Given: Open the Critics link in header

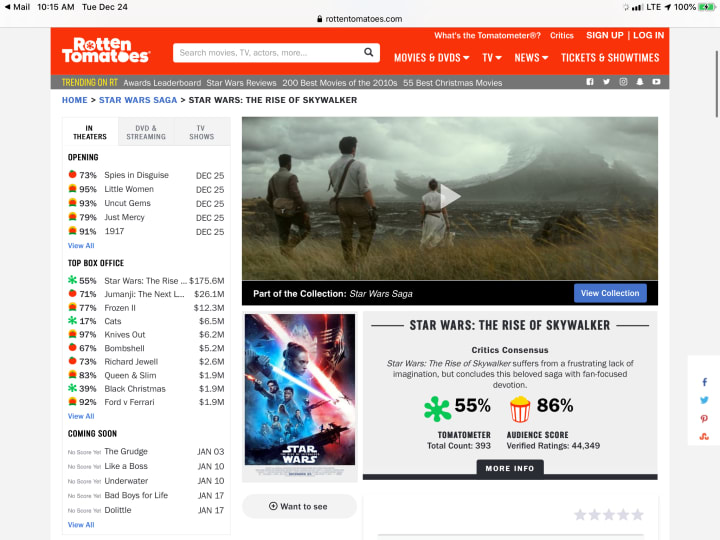Looking at the screenshot, I should click(x=562, y=35).
